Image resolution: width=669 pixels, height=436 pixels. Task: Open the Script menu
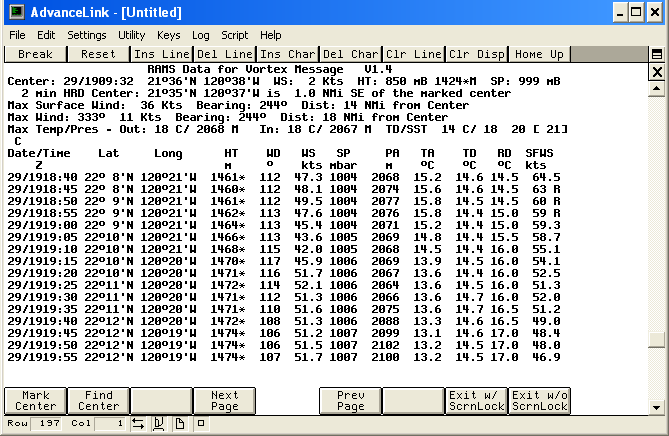235,35
